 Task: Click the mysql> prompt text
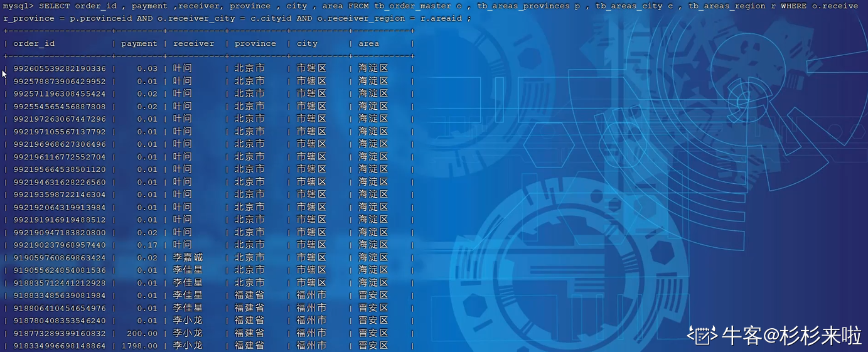point(18,6)
